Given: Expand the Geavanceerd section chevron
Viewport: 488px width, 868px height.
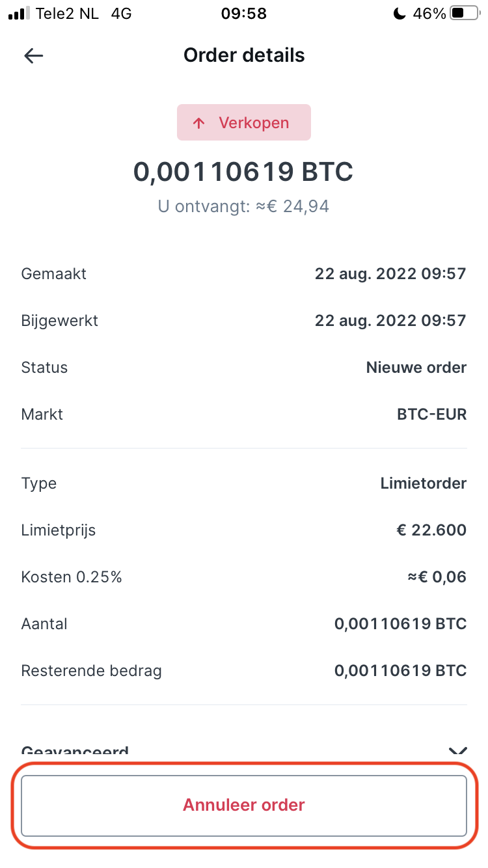Looking at the screenshot, I should click(x=458, y=752).
